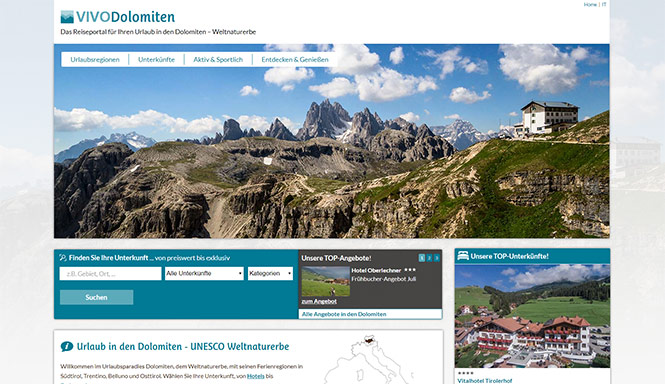Open the Hotel Oberlechner offer thumbnail
Screen dimensions: 665x384
coord(325,281)
